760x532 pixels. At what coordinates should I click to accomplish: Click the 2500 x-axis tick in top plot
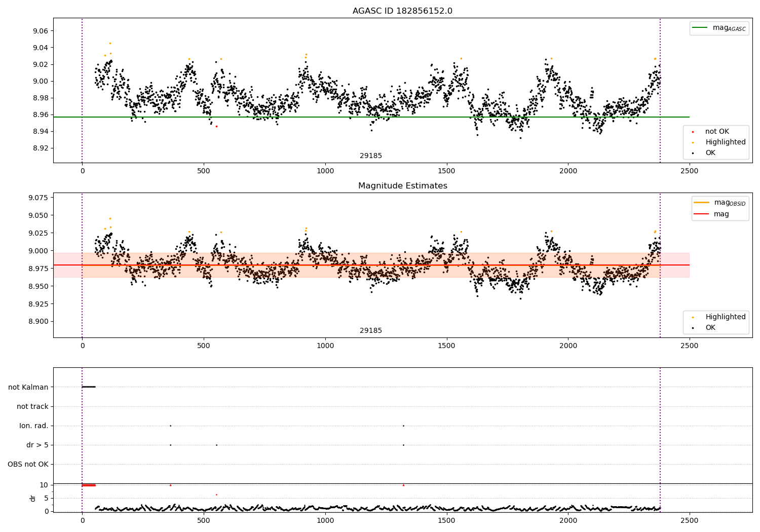[689, 171]
